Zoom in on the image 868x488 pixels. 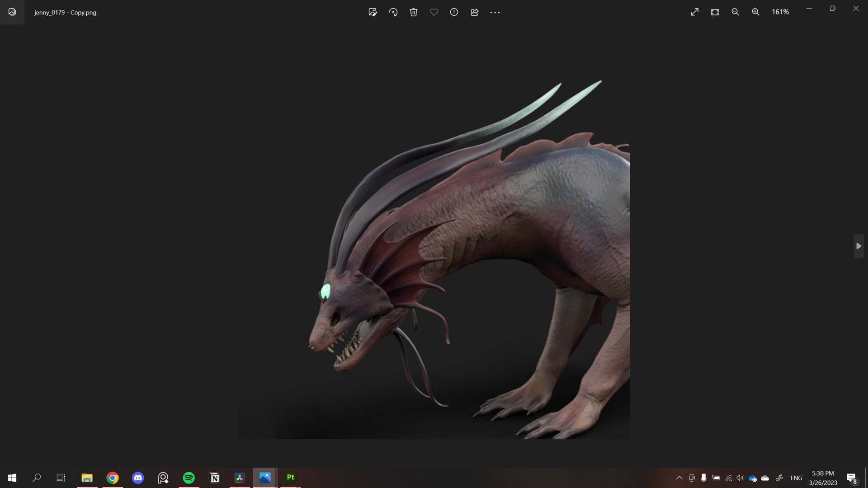pos(755,12)
